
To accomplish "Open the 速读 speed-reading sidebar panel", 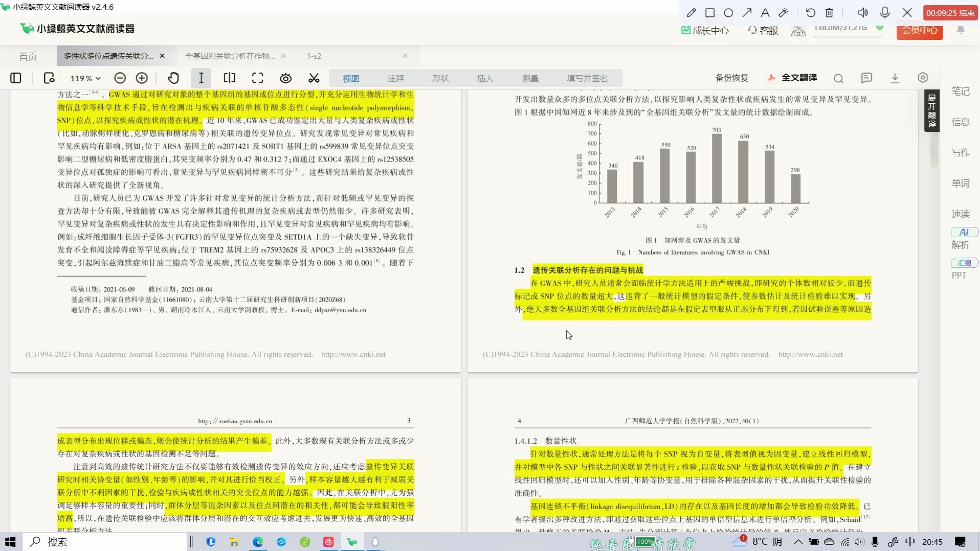I will pyautogui.click(x=960, y=214).
